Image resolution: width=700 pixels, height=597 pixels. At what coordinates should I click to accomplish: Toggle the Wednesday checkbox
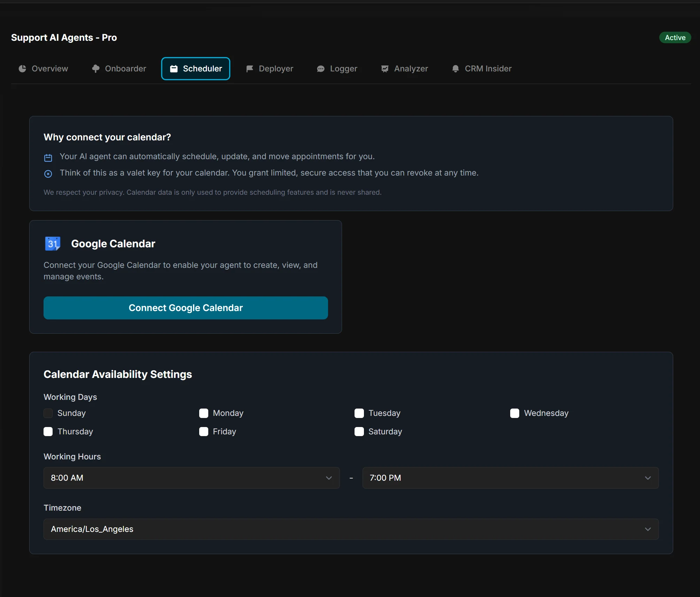click(x=515, y=413)
